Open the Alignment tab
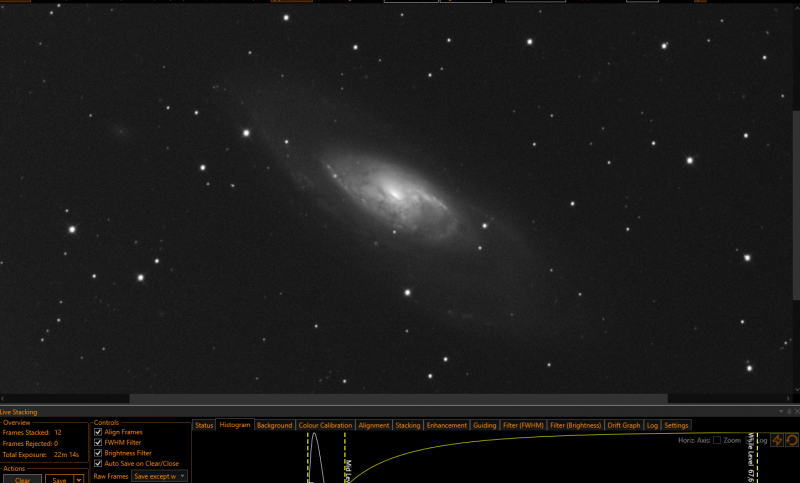The height and width of the screenshot is (483, 800). click(x=373, y=425)
